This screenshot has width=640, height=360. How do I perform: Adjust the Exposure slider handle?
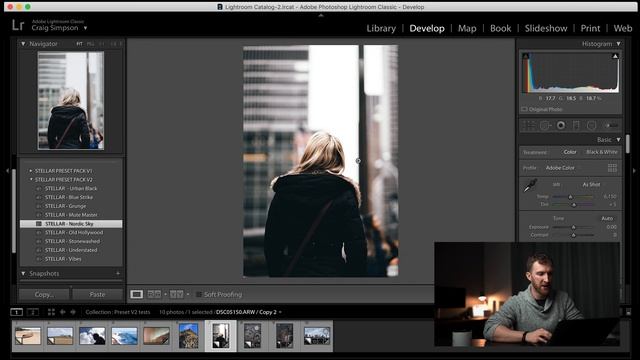pyautogui.click(x=573, y=227)
